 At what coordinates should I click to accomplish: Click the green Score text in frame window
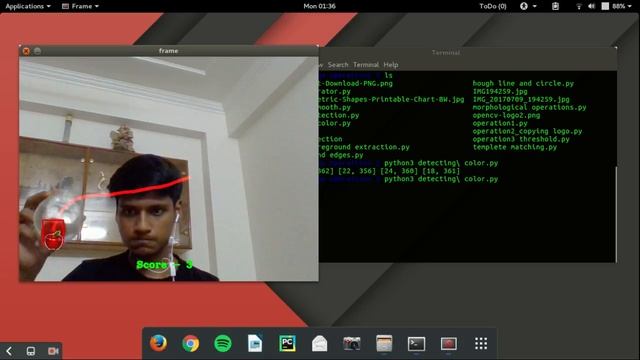click(x=164, y=265)
